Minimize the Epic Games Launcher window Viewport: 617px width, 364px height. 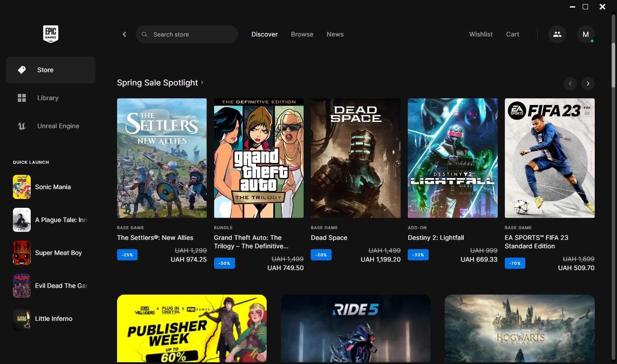pos(572,7)
